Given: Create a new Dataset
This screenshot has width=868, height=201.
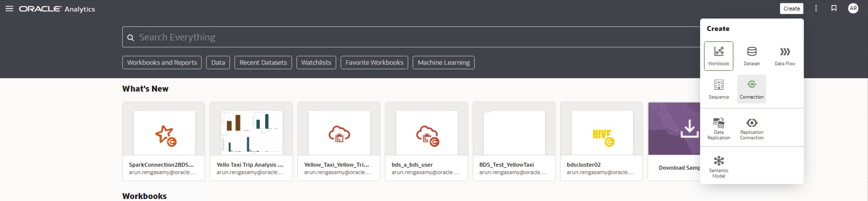Looking at the screenshot, I should (752, 56).
